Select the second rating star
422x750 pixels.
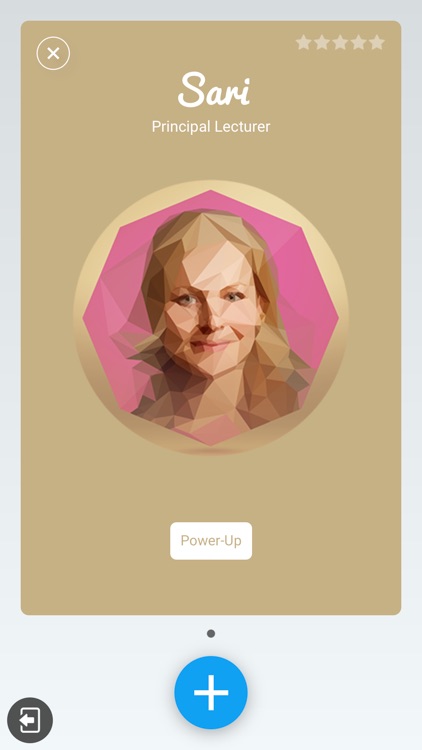322,42
